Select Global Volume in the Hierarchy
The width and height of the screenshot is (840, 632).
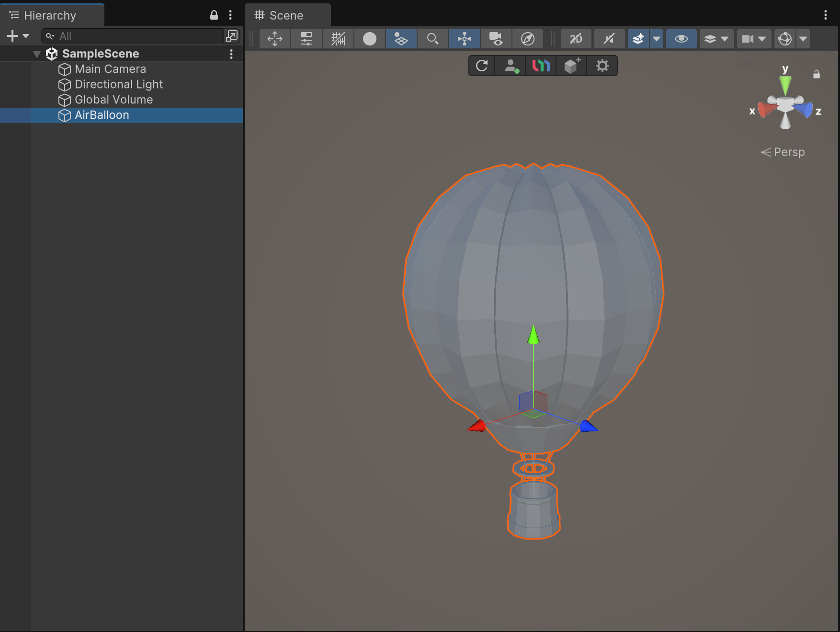pyautogui.click(x=121, y=100)
